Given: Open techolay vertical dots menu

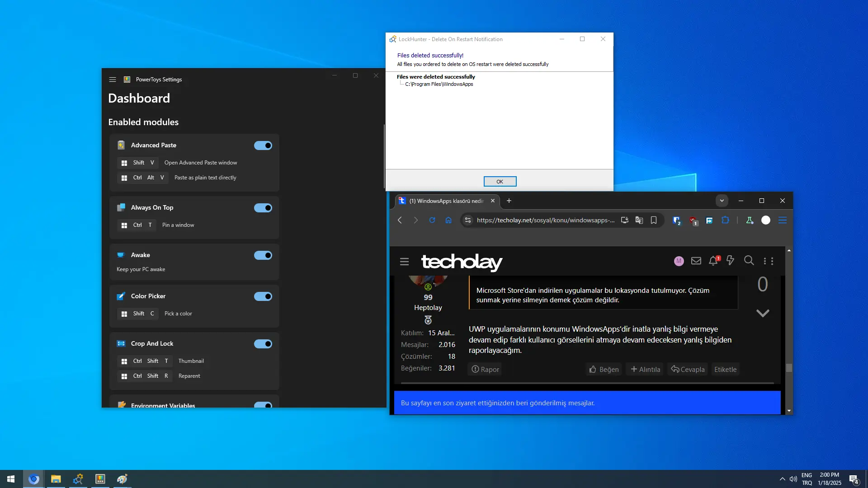Looking at the screenshot, I should 768,261.
